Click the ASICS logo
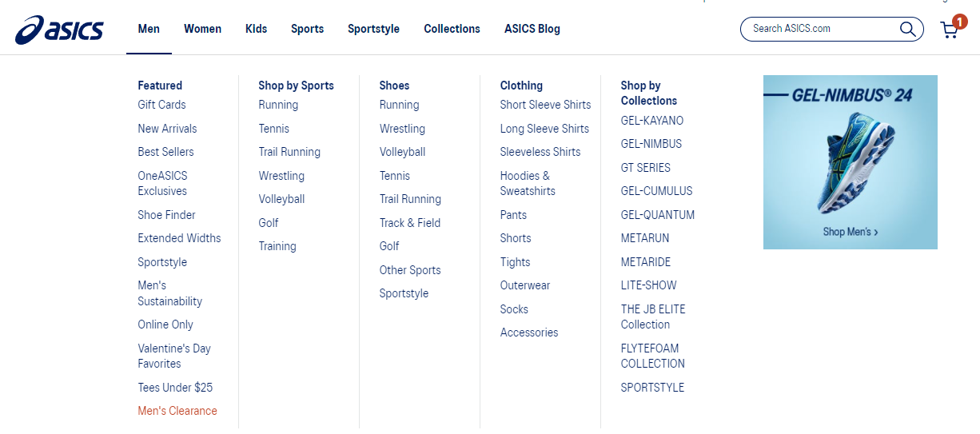Screen dimensions: 980x434 tap(59, 30)
